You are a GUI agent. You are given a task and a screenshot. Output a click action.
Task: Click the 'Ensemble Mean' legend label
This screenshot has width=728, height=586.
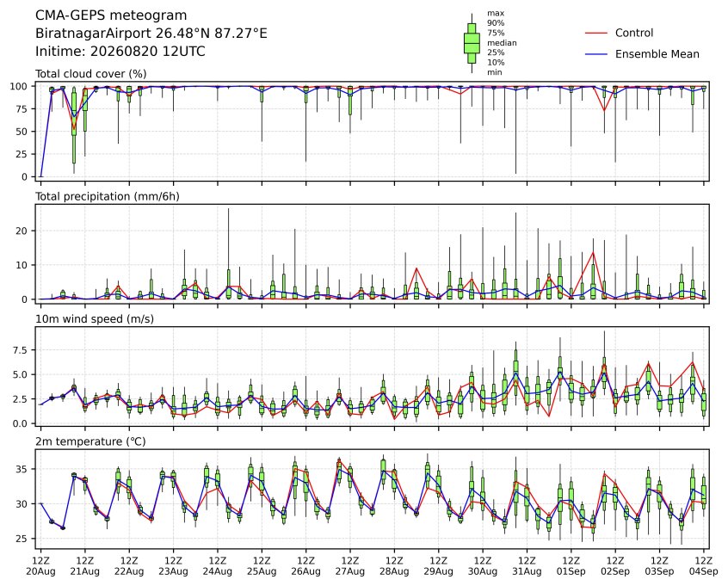pyautogui.click(x=657, y=54)
